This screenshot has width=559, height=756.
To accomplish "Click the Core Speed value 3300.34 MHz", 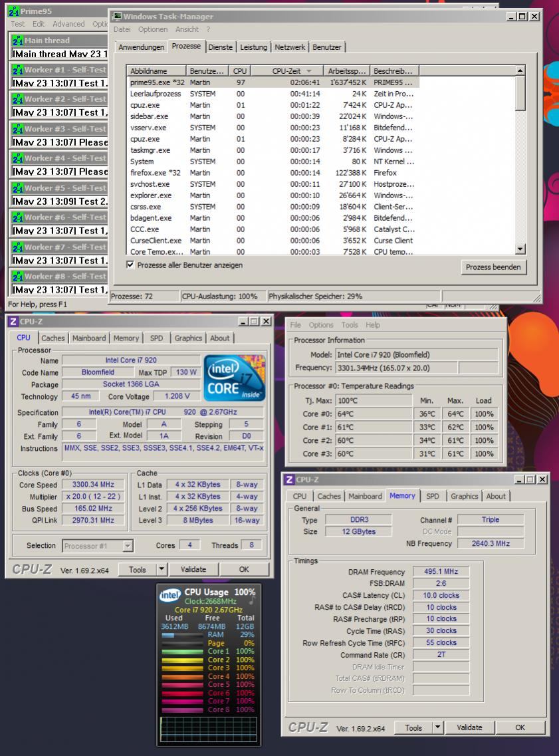I will (x=93, y=485).
